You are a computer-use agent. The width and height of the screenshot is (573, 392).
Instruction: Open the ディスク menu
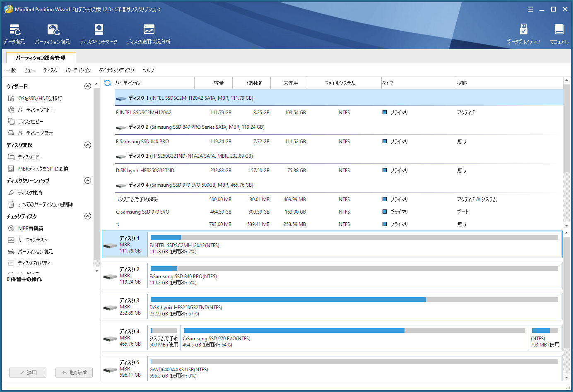click(51, 70)
